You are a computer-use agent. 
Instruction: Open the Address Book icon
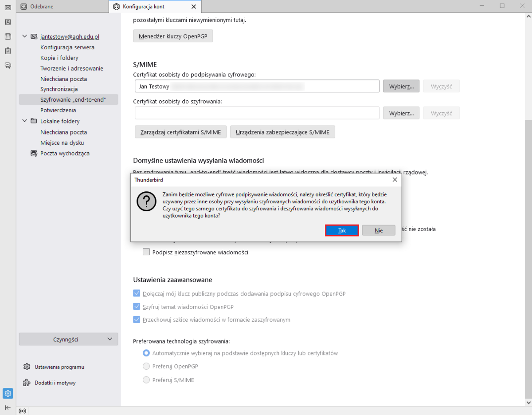pyautogui.click(x=8, y=22)
